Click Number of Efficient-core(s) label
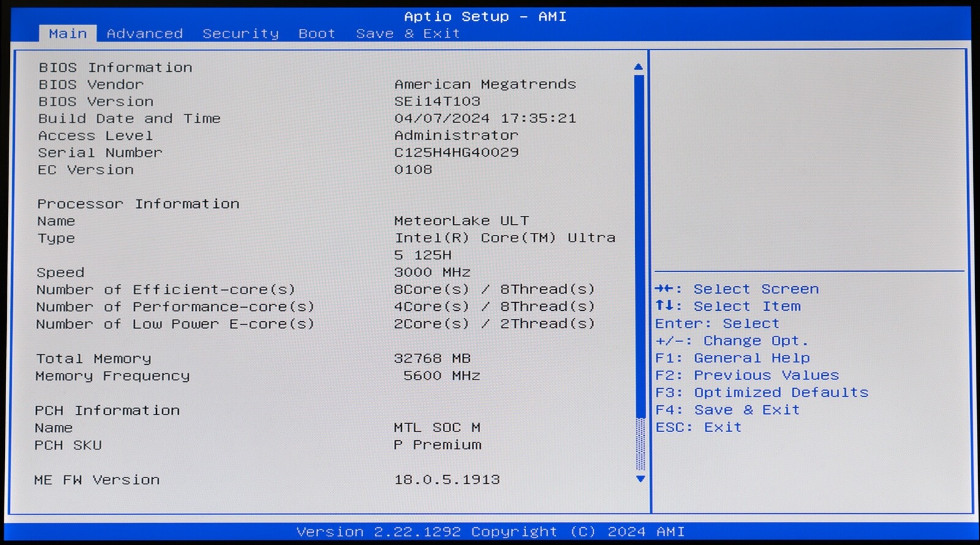This screenshot has height=545, width=980. click(x=165, y=290)
